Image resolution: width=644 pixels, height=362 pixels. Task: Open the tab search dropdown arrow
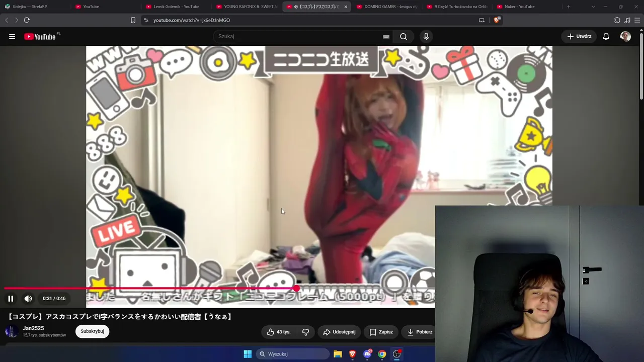(593, 7)
